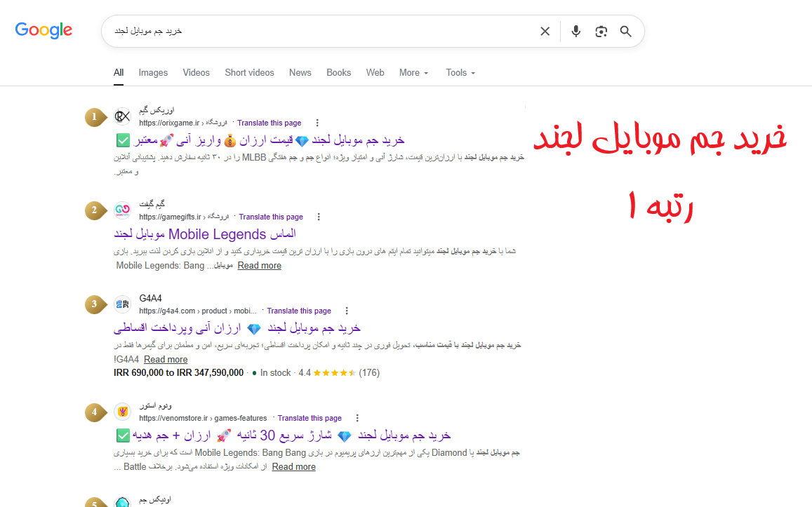Image resolution: width=812 pixels, height=507 pixels.
Task: Open the G4A4 result title link
Action: point(237,328)
